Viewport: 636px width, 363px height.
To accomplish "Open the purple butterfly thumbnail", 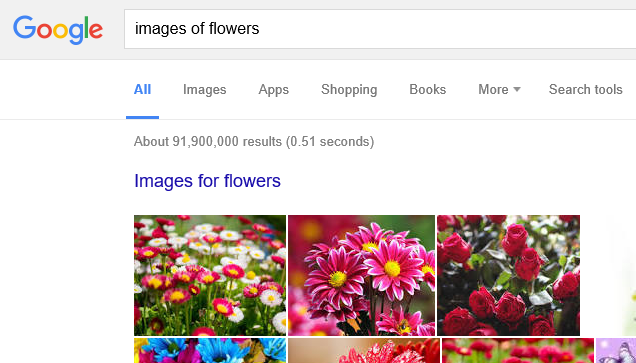I will tap(616, 350).
